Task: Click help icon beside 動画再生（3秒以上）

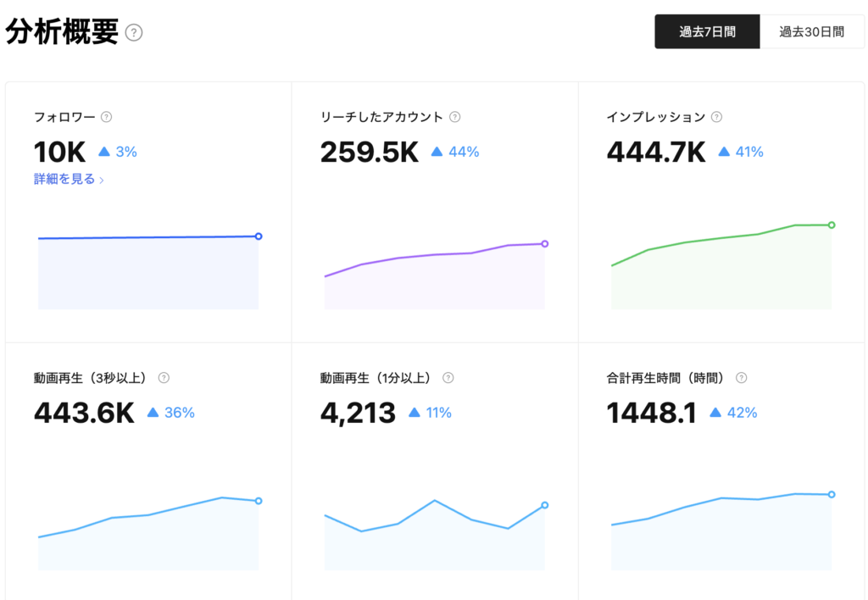Action: pyautogui.click(x=164, y=378)
